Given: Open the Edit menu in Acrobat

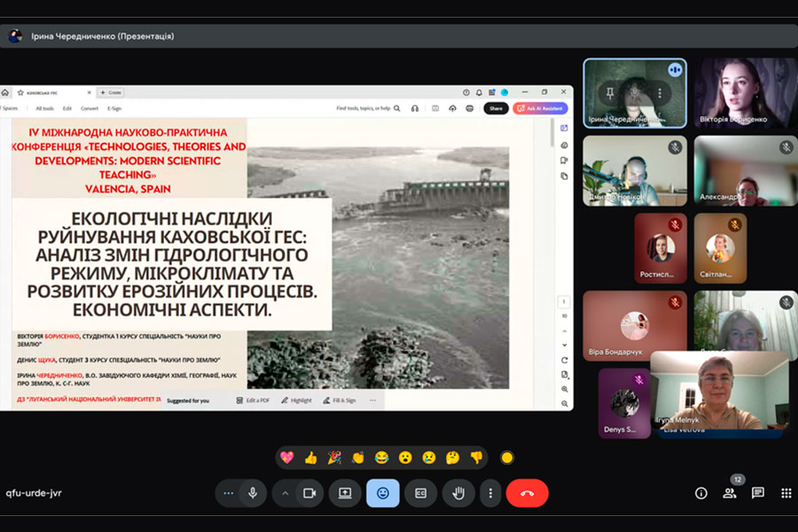Looking at the screenshot, I should click(x=67, y=108).
